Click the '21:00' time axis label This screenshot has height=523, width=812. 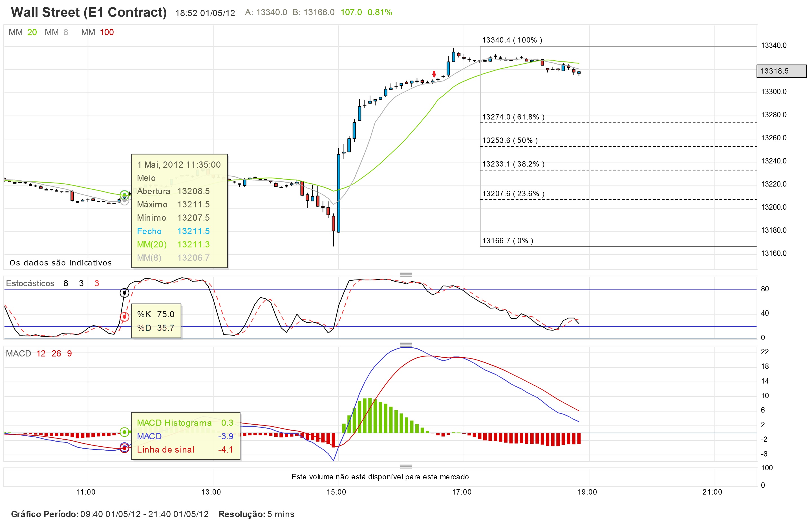712,492
